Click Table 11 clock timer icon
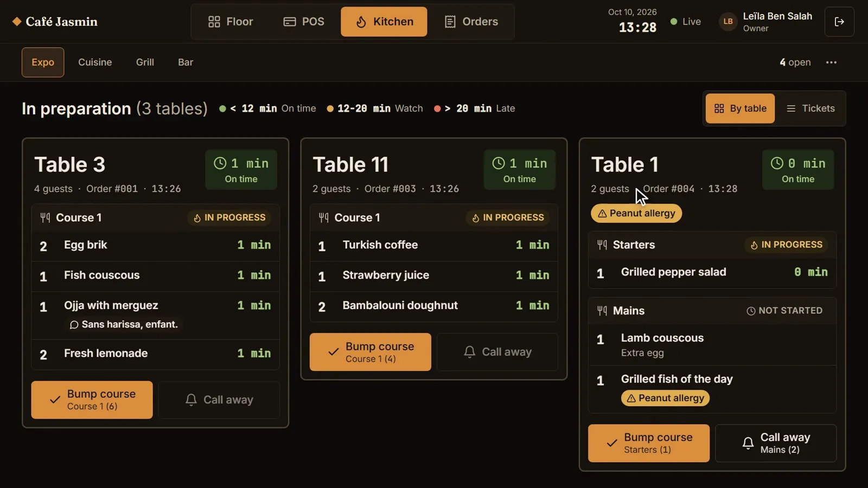Image resolution: width=868 pixels, height=488 pixels. pos(498,163)
